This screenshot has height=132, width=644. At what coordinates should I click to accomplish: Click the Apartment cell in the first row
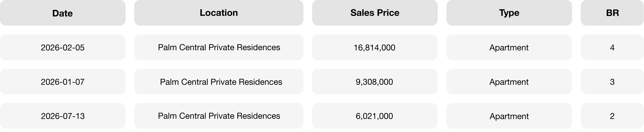tap(509, 47)
